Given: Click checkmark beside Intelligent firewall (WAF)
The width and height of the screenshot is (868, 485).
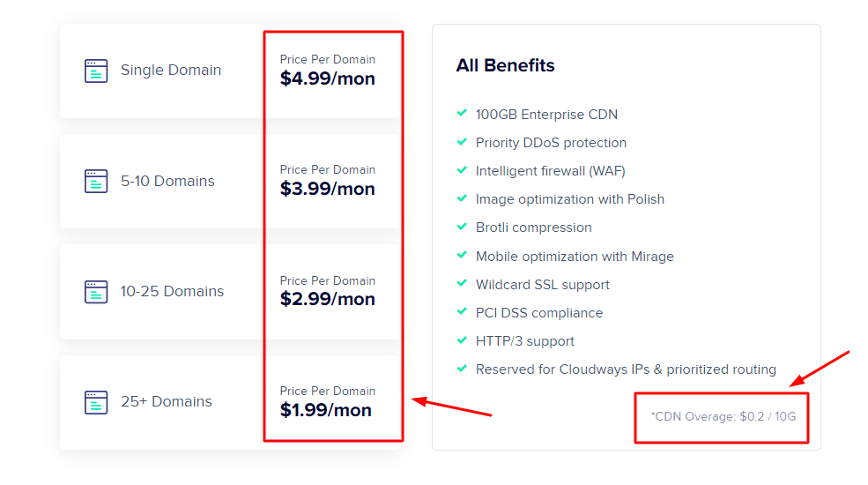Looking at the screenshot, I should click(462, 170).
